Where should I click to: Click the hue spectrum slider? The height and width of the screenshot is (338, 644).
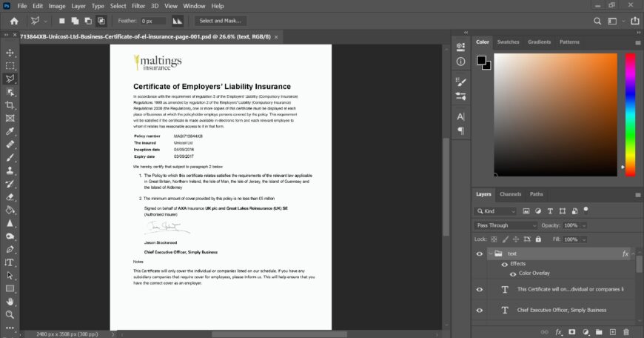click(x=631, y=115)
